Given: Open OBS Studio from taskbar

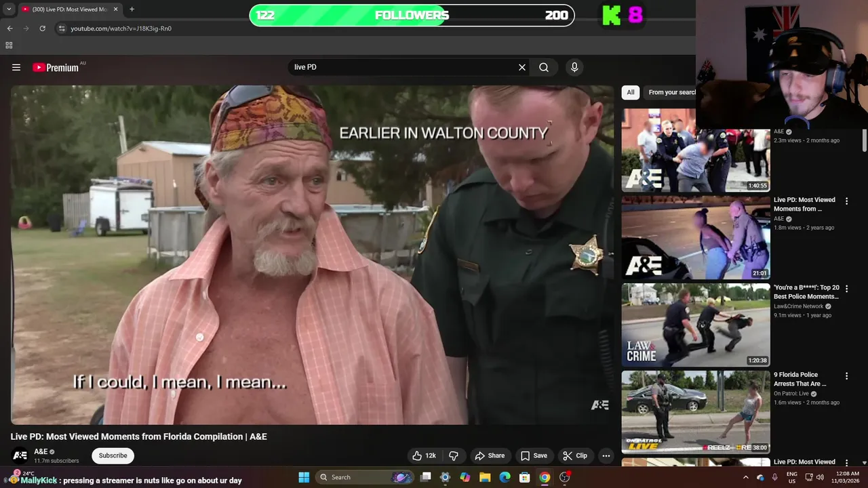Looking at the screenshot, I should pos(564,477).
